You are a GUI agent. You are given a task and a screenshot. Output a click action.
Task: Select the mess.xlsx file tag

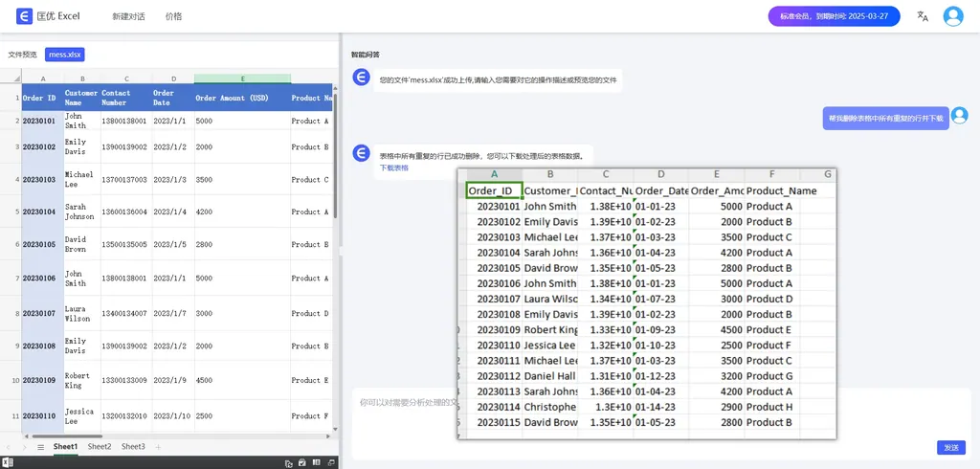click(x=65, y=55)
